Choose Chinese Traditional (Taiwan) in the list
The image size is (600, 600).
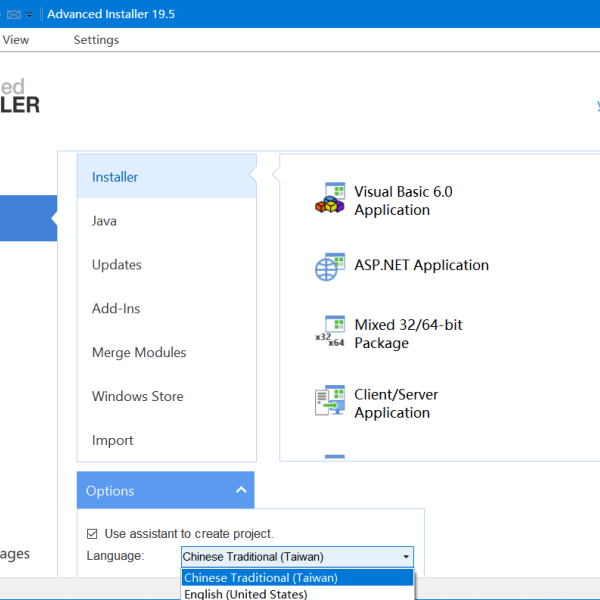297,577
